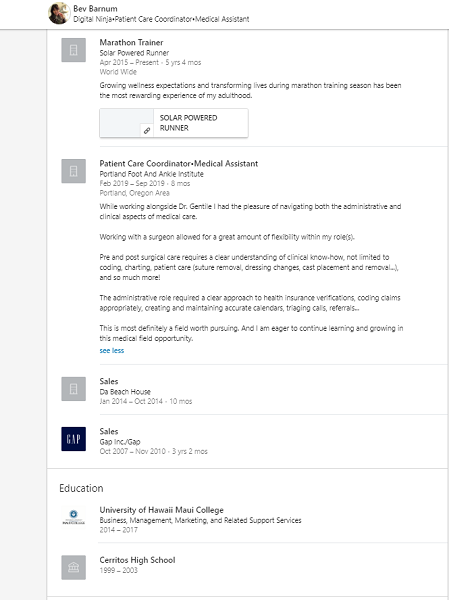449x600 pixels.
Task: Click the link chain icon on media card
Action: (x=147, y=130)
